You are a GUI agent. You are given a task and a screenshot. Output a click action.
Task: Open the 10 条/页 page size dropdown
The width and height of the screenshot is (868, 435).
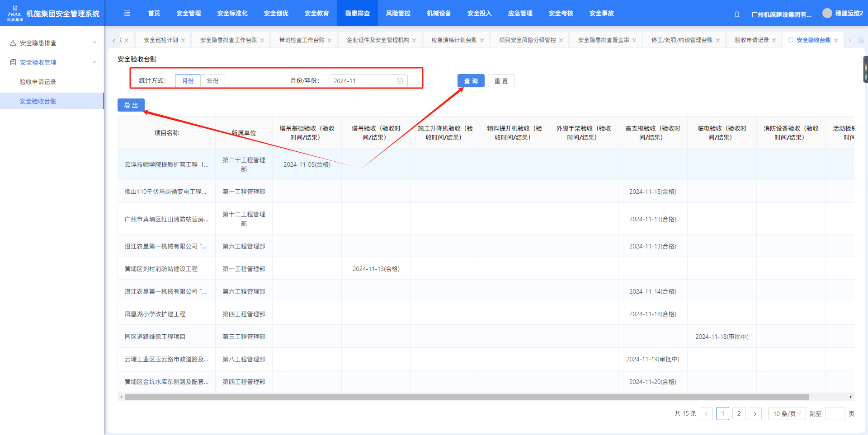(x=787, y=414)
